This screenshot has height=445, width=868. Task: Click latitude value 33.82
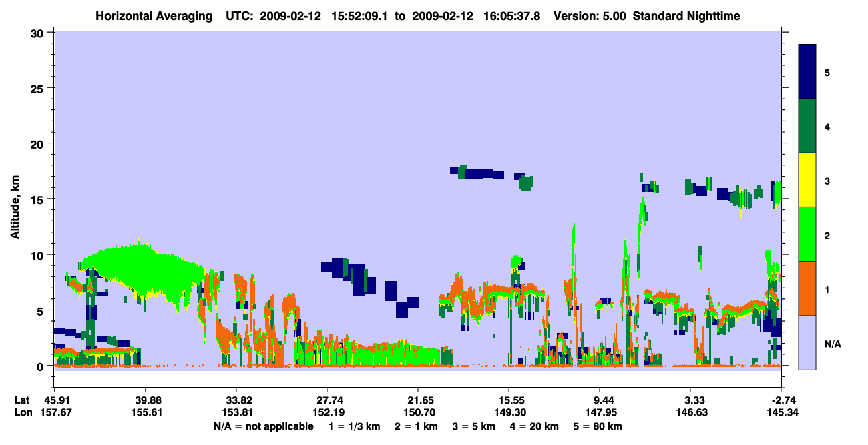[x=236, y=400]
